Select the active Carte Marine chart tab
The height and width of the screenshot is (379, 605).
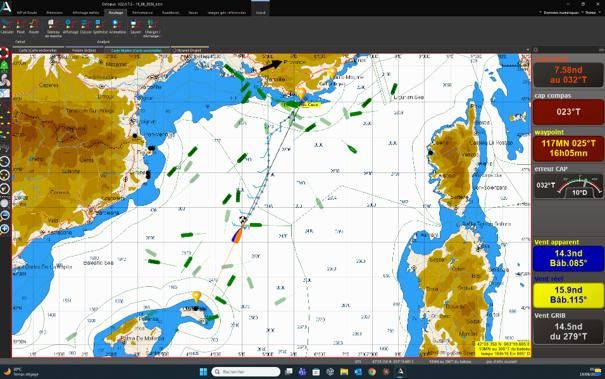pos(137,50)
